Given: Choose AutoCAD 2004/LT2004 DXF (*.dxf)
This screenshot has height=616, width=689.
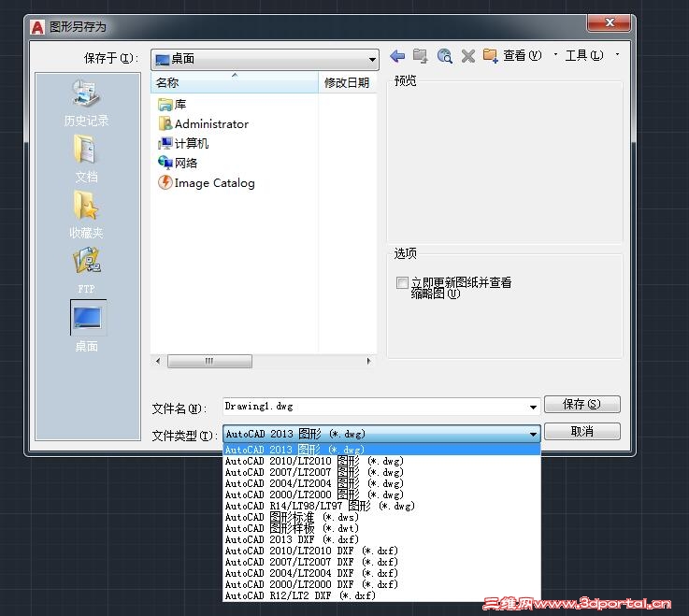Looking at the screenshot, I should coord(381,573).
